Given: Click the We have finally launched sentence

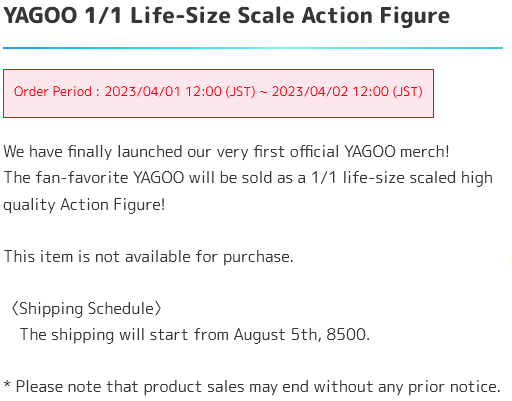Looking at the screenshot, I should [226, 152].
